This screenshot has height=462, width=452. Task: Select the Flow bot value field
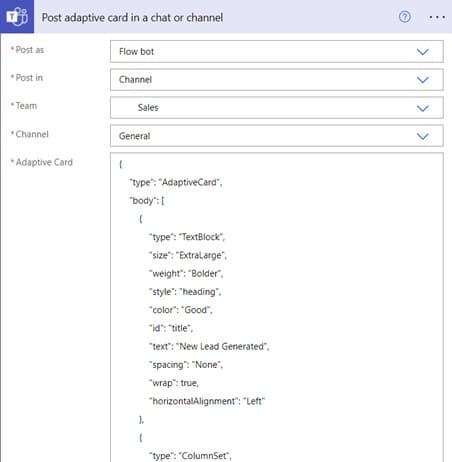coord(277,52)
